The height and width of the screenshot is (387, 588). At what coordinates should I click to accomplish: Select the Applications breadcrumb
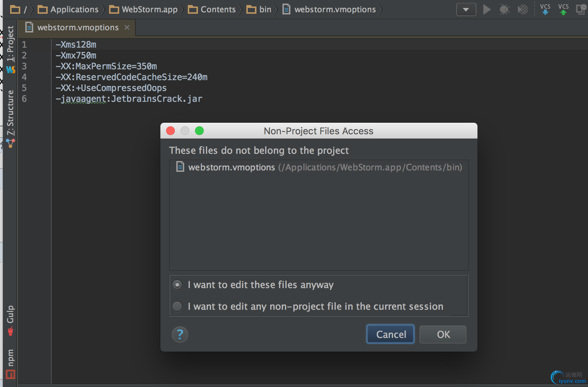68,9
